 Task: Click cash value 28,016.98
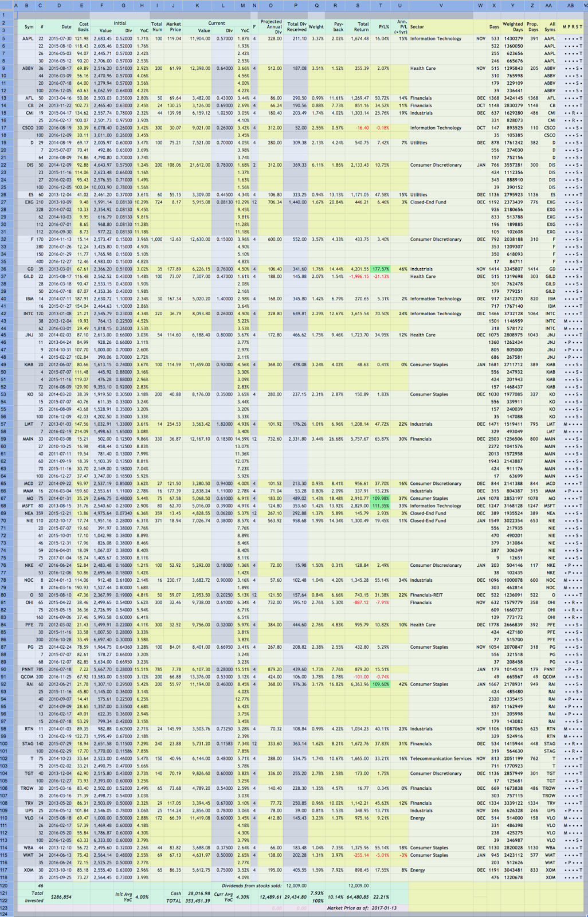198,893
